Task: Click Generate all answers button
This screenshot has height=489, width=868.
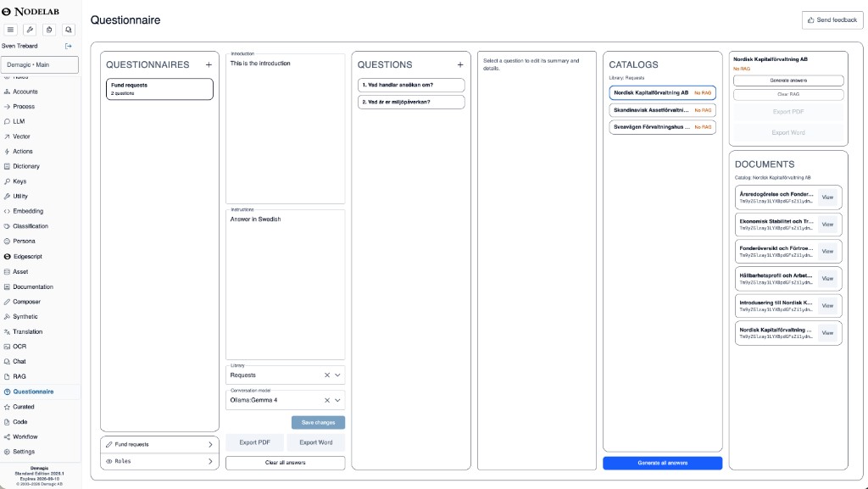Action: pyautogui.click(x=663, y=463)
